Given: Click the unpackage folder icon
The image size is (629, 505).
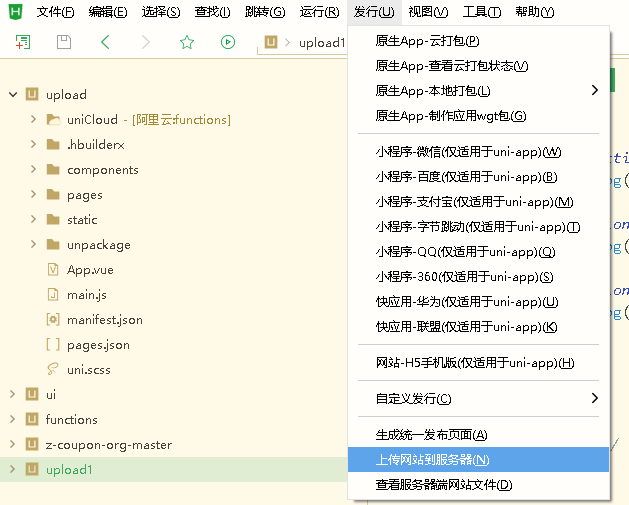Looking at the screenshot, I should point(53,245).
